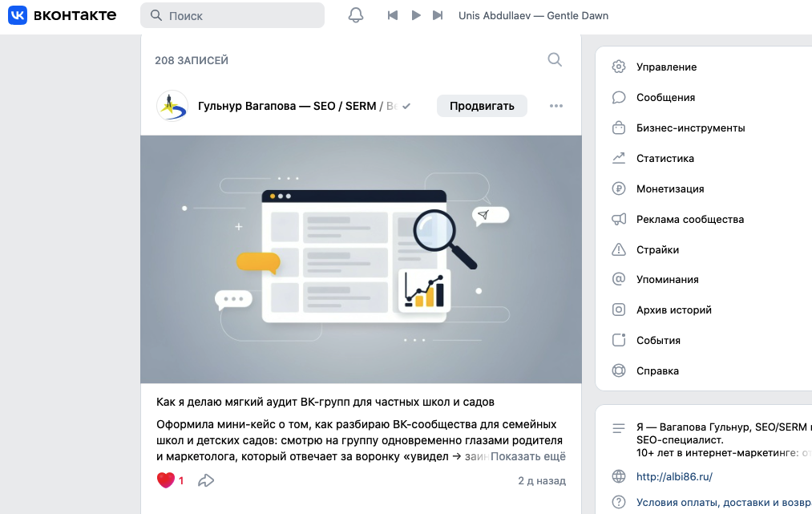Open Бизнес-инструменты

(x=690, y=128)
